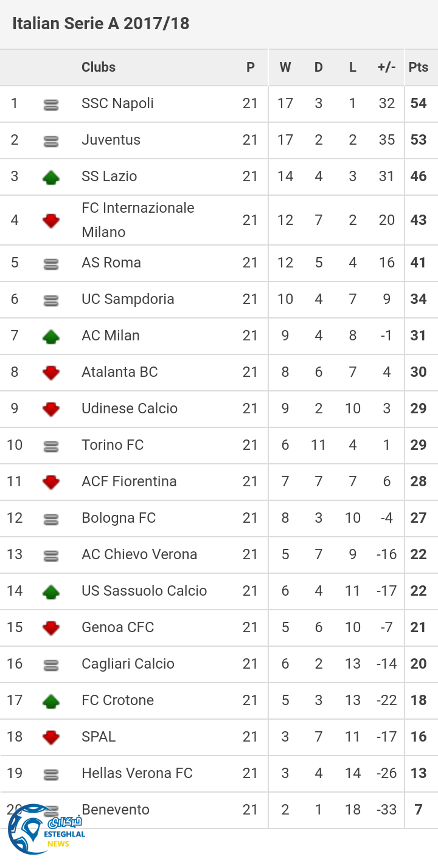Click the Esteghlal News logo
This screenshot has width=438, height=868.
pos(46,830)
